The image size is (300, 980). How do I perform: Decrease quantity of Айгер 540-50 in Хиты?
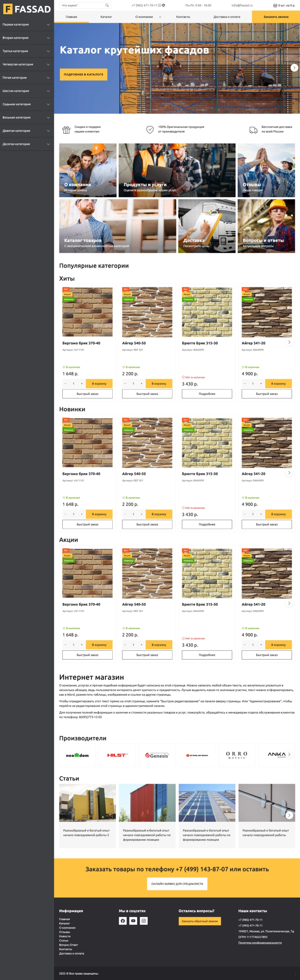pos(125,383)
